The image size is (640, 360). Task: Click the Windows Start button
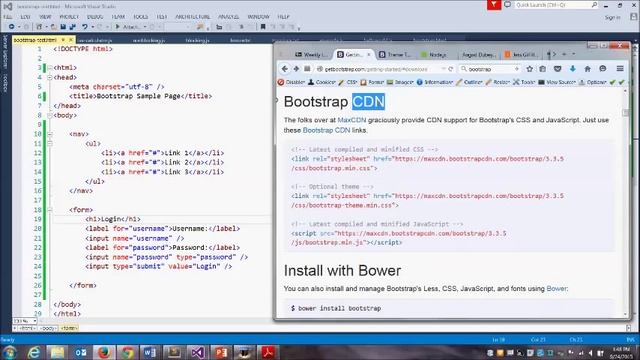pyautogui.click(x=9, y=352)
